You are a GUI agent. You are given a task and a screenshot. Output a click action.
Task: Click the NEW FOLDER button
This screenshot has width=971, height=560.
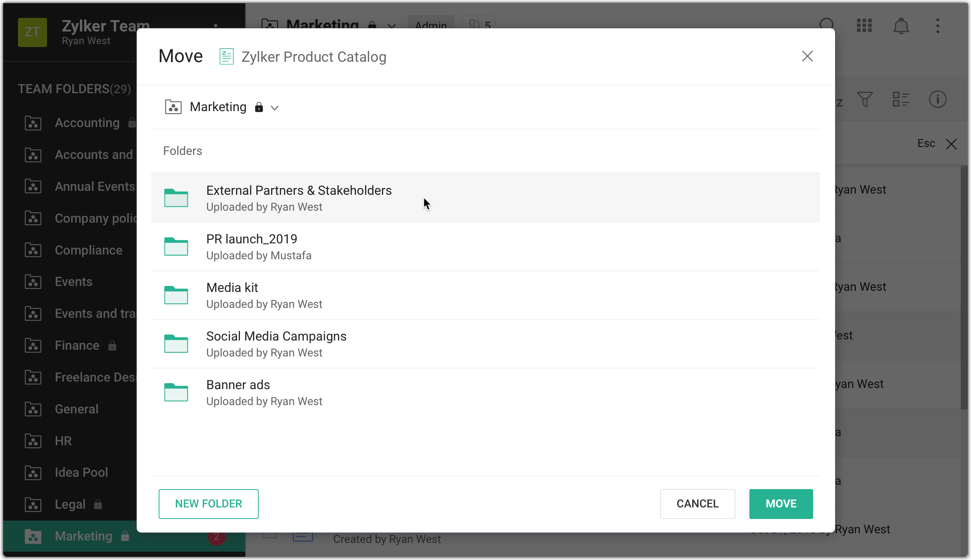click(x=208, y=504)
